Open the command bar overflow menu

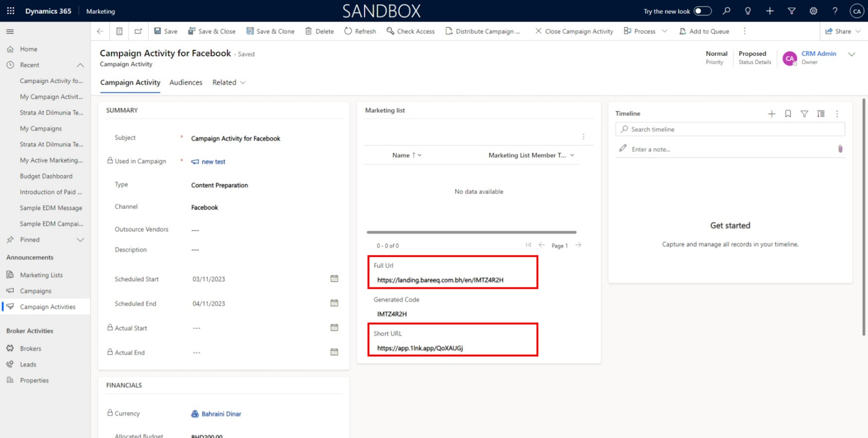[745, 31]
